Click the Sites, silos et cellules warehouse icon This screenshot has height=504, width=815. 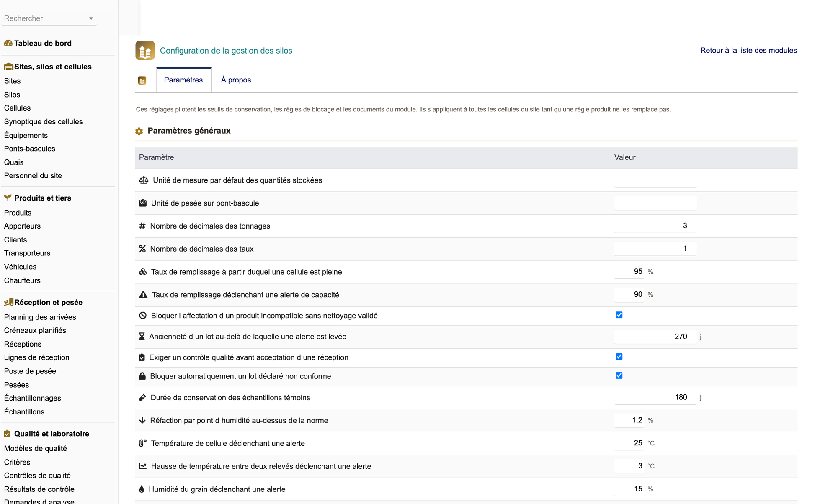coord(8,67)
